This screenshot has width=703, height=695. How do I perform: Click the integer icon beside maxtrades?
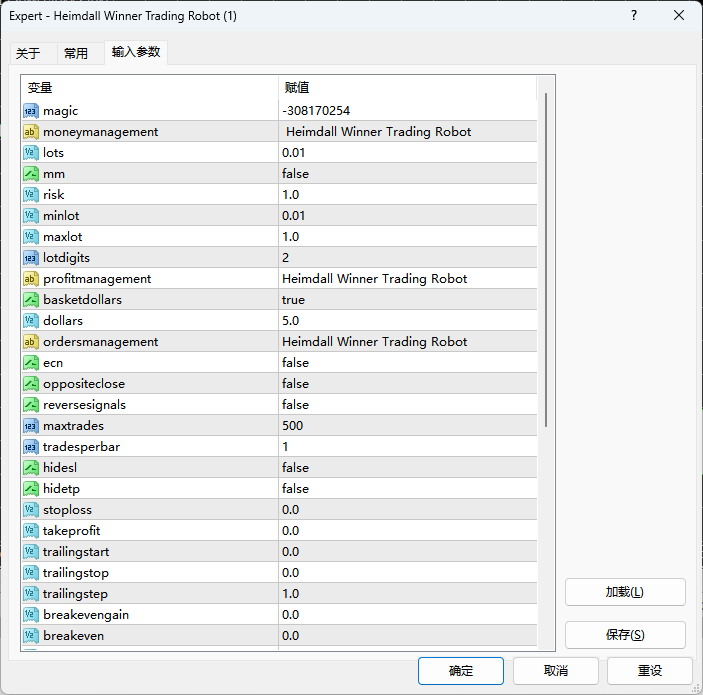tap(31, 426)
